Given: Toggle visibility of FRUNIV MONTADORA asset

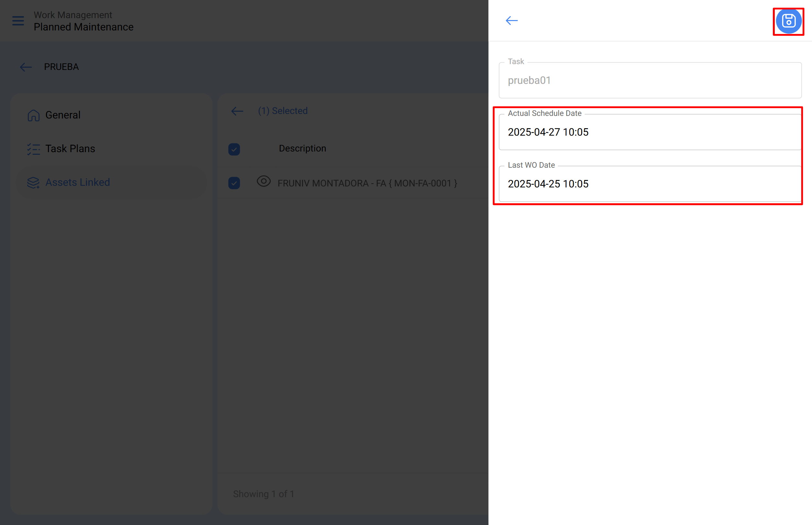Looking at the screenshot, I should (264, 182).
